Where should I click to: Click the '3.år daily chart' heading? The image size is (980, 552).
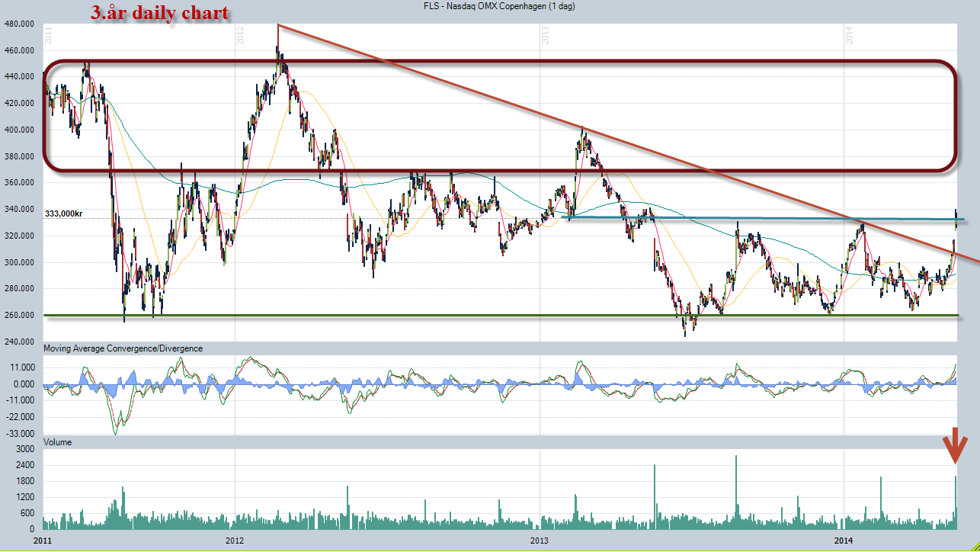click(159, 13)
